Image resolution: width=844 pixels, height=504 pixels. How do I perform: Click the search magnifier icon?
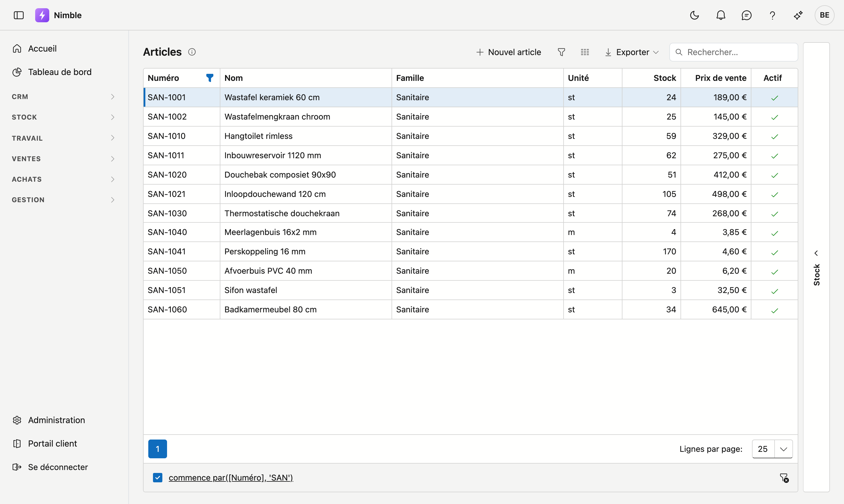[x=679, y=52]
